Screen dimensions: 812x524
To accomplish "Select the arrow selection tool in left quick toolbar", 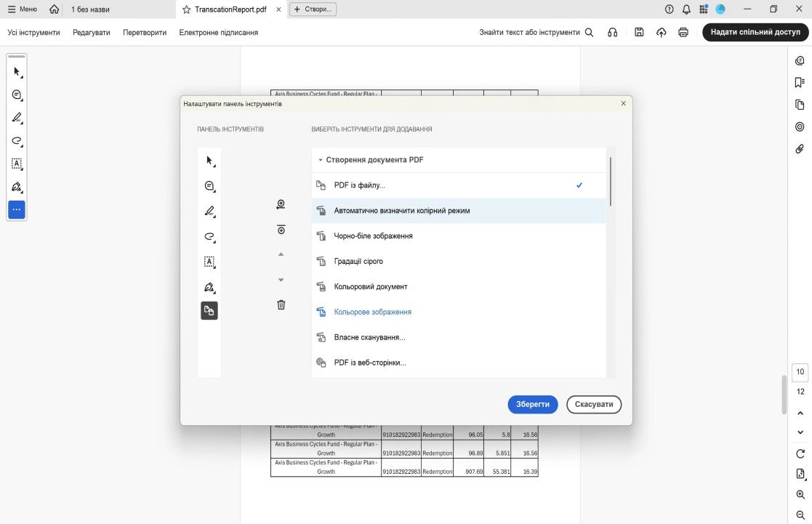I will 17,72.
